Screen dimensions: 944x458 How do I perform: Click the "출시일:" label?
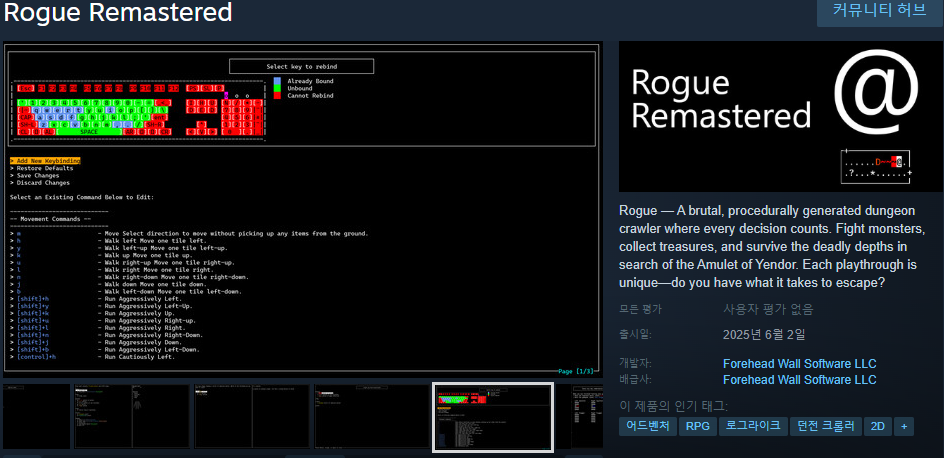click(636, 334)
